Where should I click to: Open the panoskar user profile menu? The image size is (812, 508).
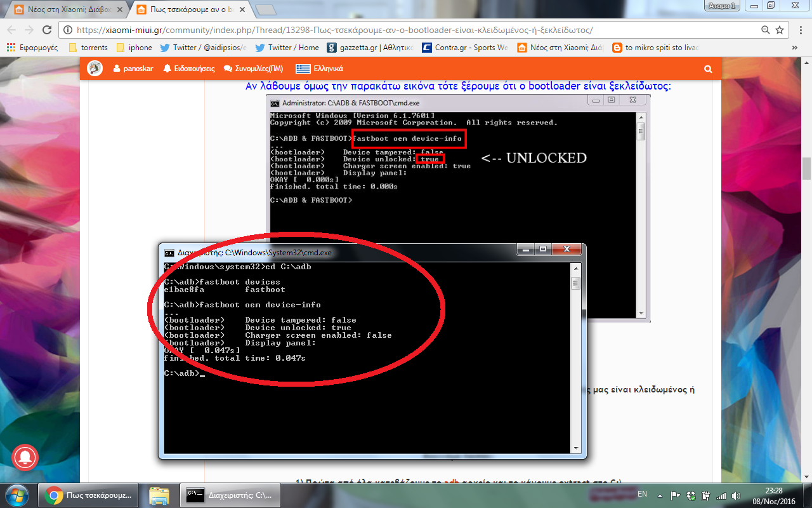tap(133, 69)
